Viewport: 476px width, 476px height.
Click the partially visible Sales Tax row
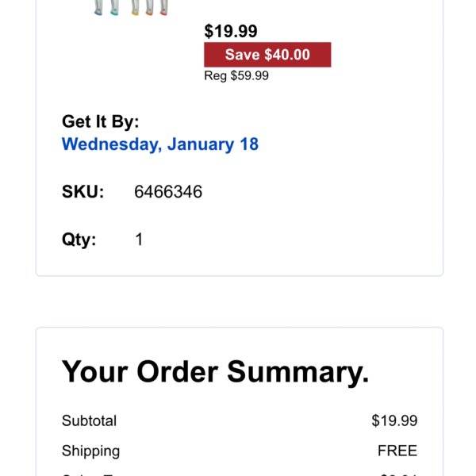(x=240, y=474)
